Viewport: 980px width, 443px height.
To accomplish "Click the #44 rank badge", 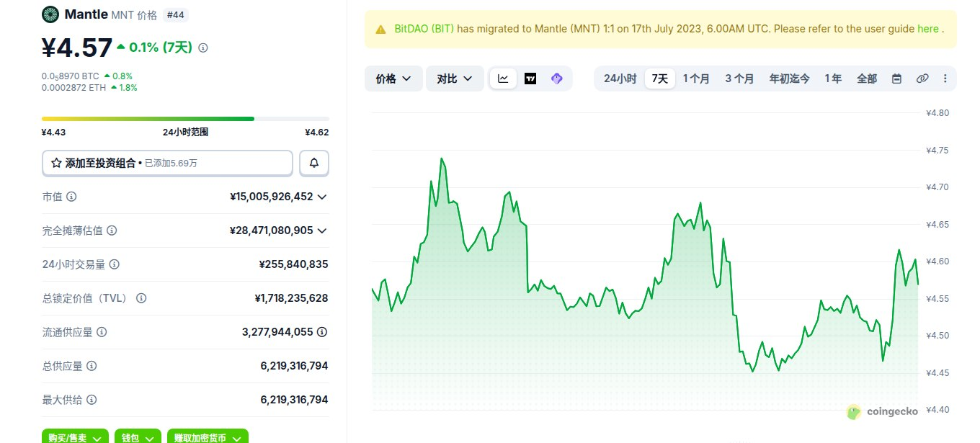I will (174, 14).
